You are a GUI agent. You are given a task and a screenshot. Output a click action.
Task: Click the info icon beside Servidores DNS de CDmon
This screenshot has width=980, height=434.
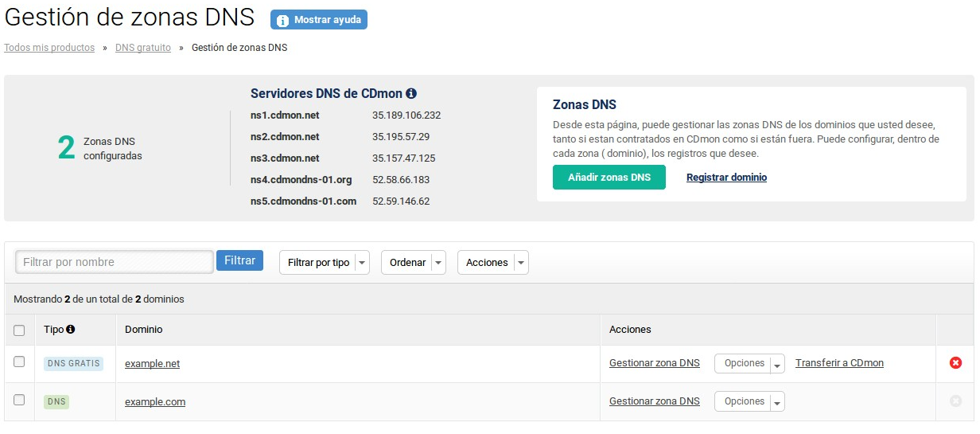[x=411, y=93]
